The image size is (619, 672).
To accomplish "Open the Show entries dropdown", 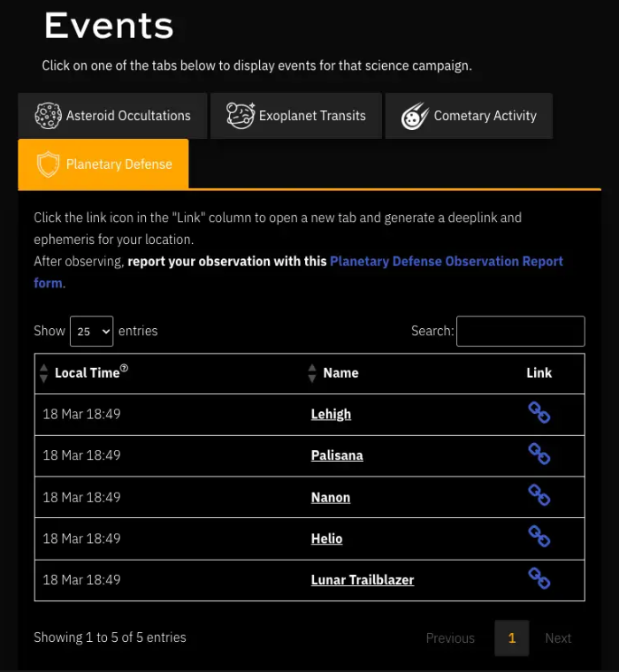I will click(x=92, y=331).
